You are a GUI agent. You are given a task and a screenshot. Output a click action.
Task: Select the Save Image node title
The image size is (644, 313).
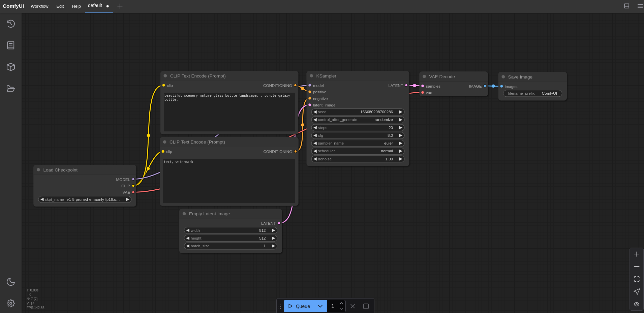(520, 77)
